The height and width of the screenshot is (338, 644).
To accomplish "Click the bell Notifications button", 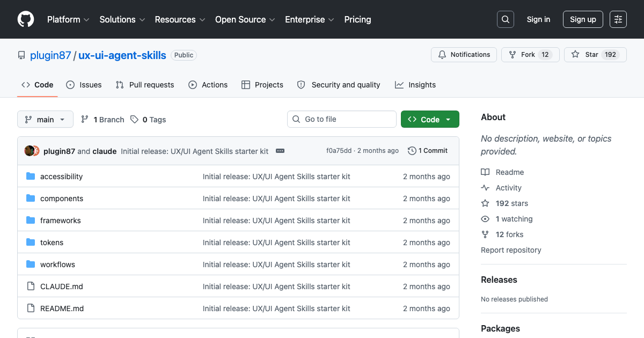I will tap(464, 55).
